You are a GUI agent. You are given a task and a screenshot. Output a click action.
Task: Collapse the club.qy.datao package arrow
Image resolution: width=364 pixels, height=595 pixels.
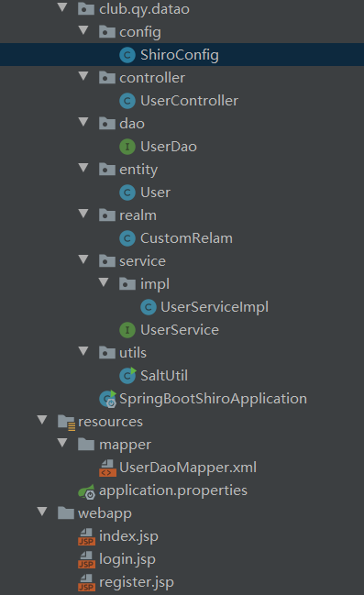coord(62,7)
